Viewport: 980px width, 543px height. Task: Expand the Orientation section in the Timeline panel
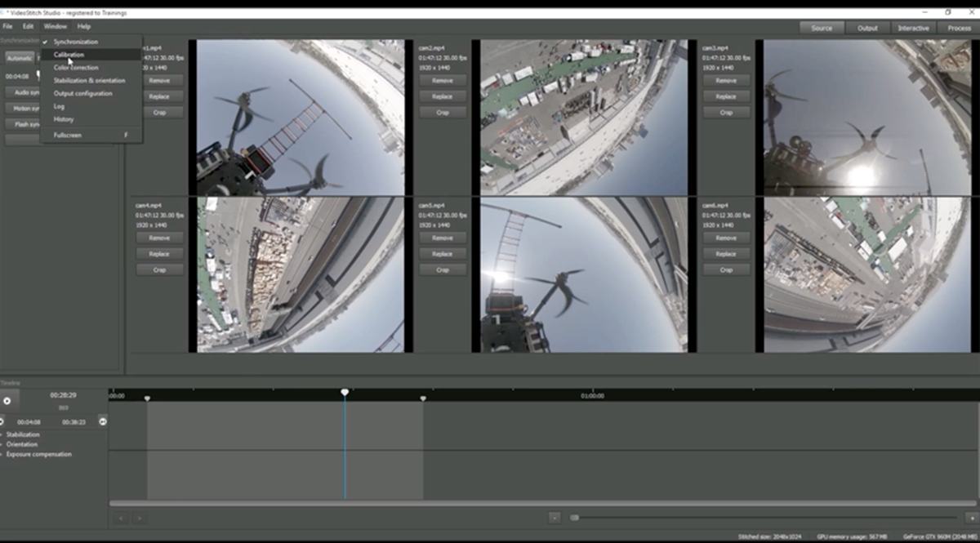coord(24,444)
